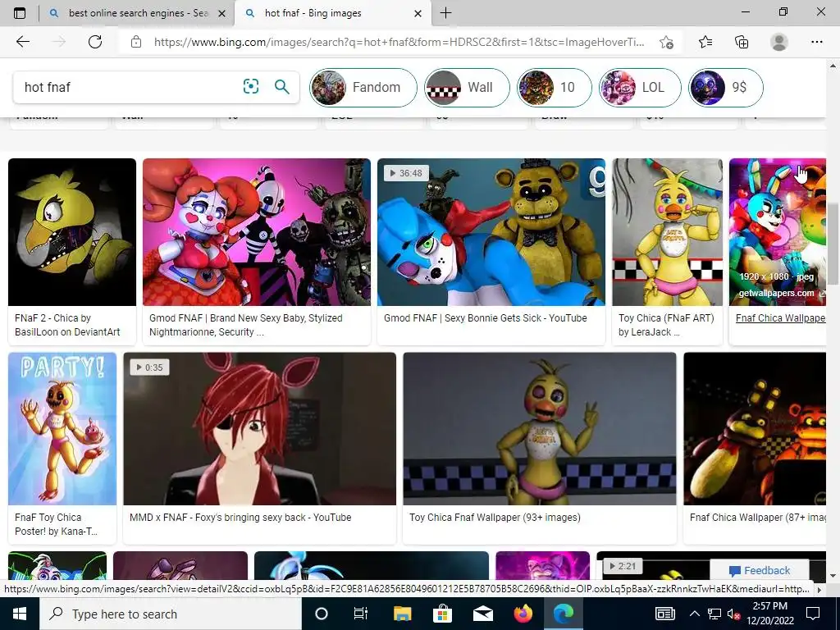Viewport: 840px width, 630px height.
Task: Open the Mail app on the taskbar
Action: (x=482, y=614)
